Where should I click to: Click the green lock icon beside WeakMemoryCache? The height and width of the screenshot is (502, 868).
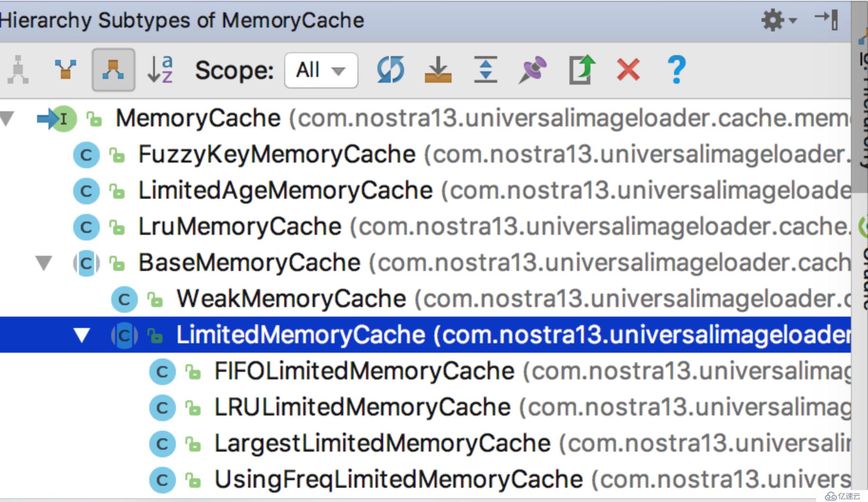click(155, 299)
